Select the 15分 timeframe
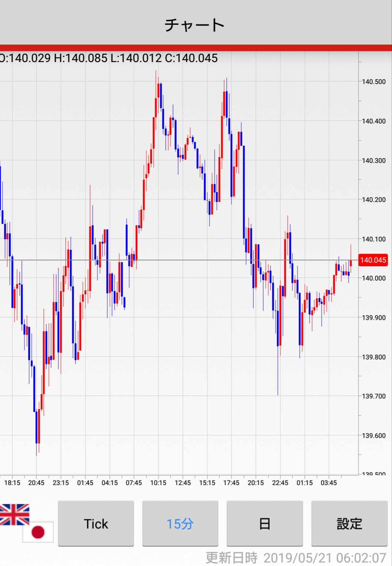This screenshot has width=392, height=566. (180, 524)
